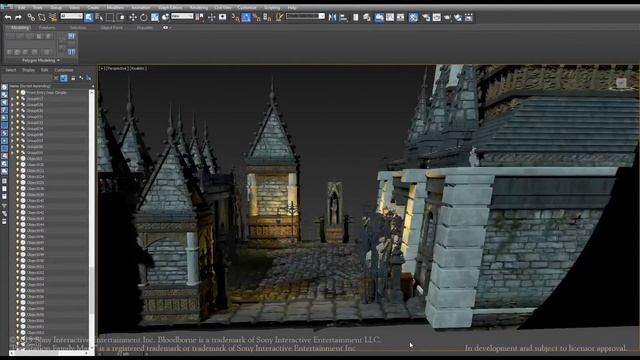Screen dimensions: 640x360
Task: Activate the Unlink Selection tool
Action: coord(42,17)
